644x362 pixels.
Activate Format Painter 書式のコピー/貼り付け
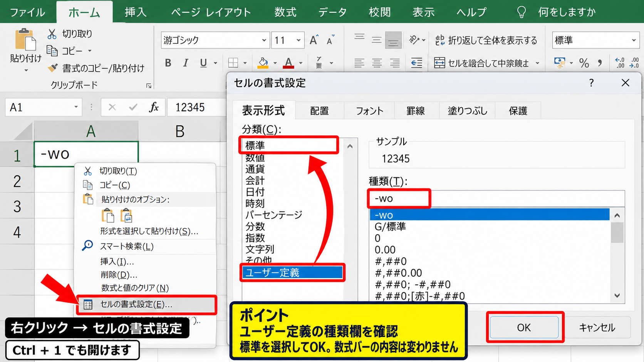(x=96, y=68)
